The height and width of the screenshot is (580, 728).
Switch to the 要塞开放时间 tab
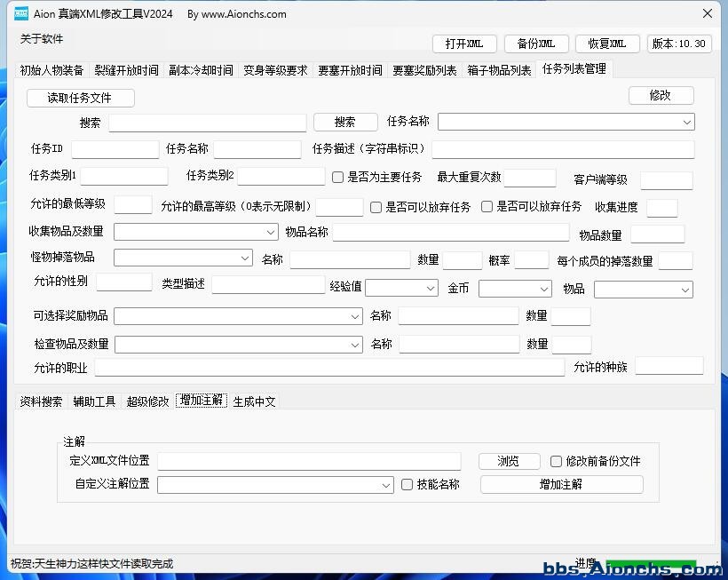point(350,70)
